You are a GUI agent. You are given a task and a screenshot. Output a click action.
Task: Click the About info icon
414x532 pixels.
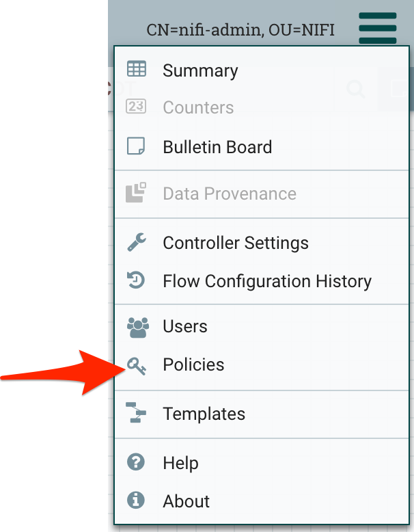coord(137,501)
